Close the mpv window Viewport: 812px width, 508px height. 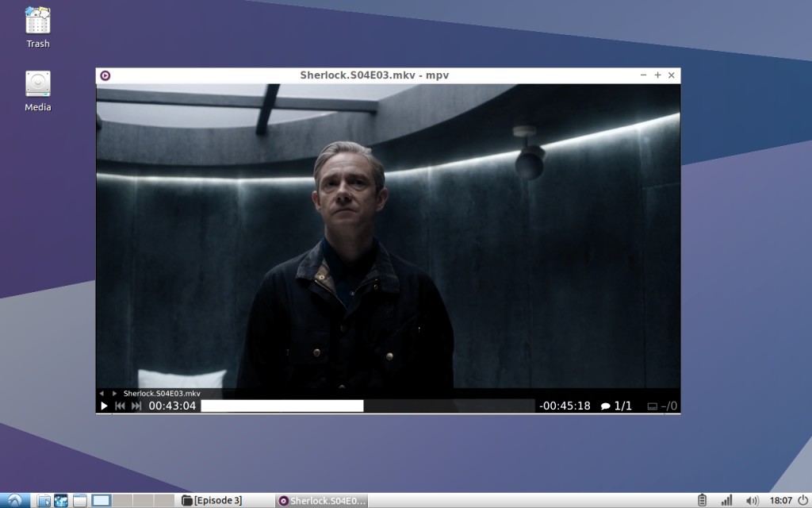tap(672, 75)
